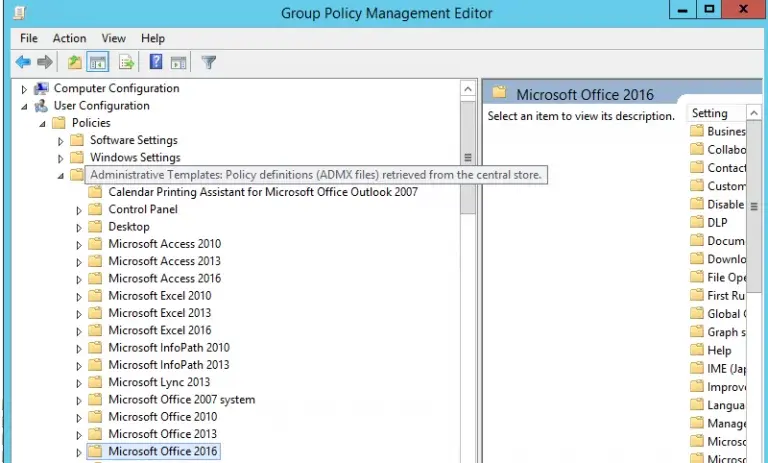Collapse the User Configuration node

click(25, 106)
